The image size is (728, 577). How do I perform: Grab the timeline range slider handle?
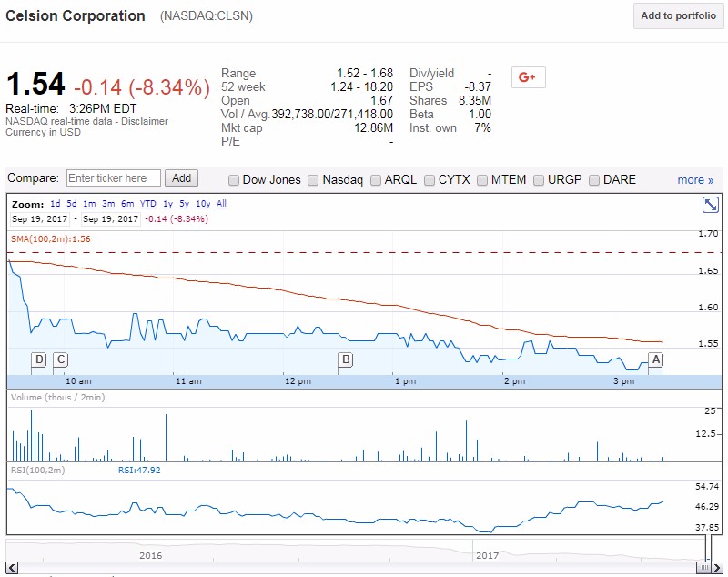click(704, 568)
